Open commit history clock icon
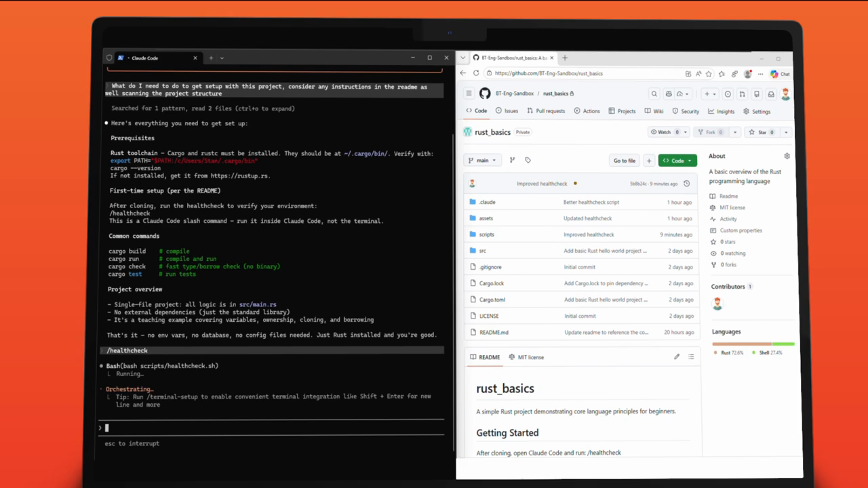 (686, 184)
